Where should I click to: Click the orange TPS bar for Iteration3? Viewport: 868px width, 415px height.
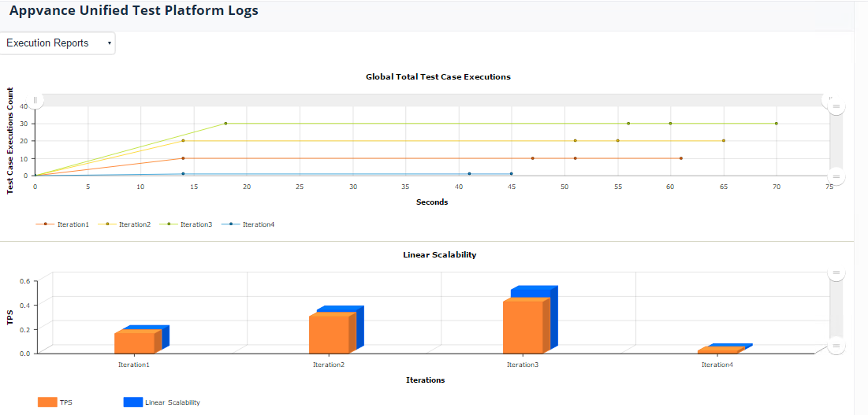click(x=523, y=326)
